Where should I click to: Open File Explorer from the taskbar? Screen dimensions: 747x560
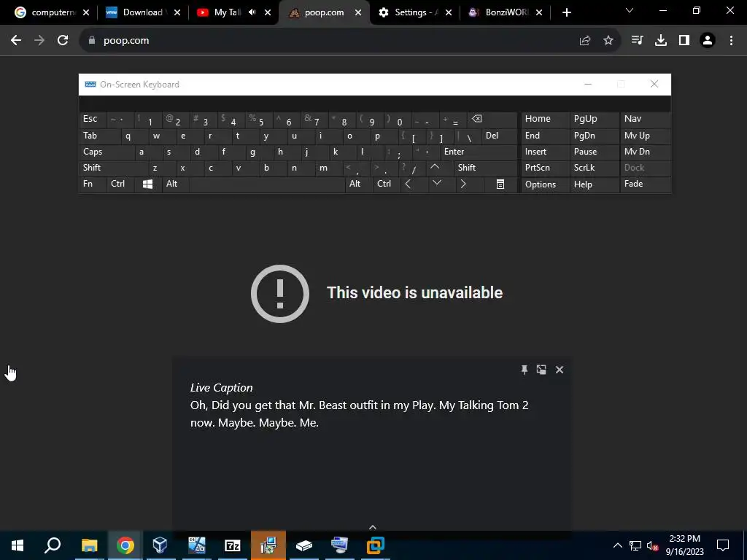coord(89,545)
